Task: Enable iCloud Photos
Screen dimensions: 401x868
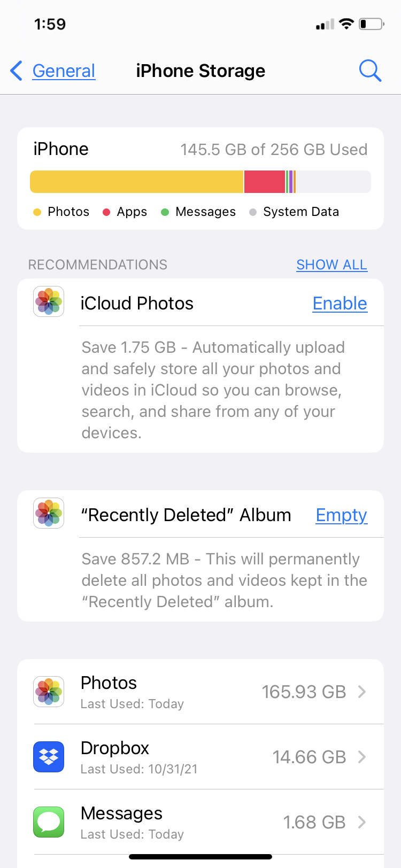Action: click(x=340, y=303)
